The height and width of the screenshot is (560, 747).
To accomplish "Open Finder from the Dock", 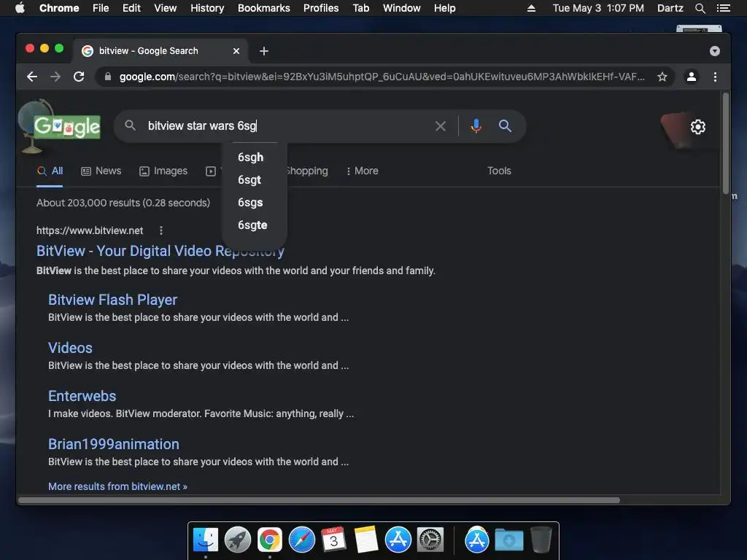I will 206,540.
